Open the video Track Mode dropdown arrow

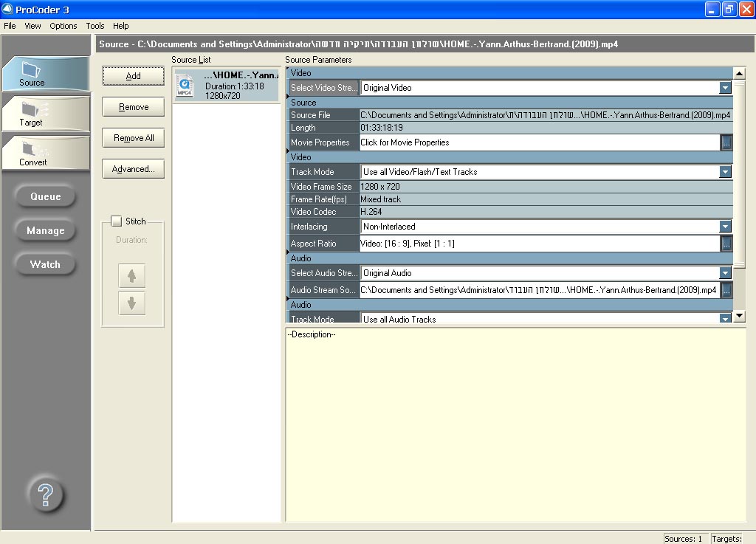(725, 172)
